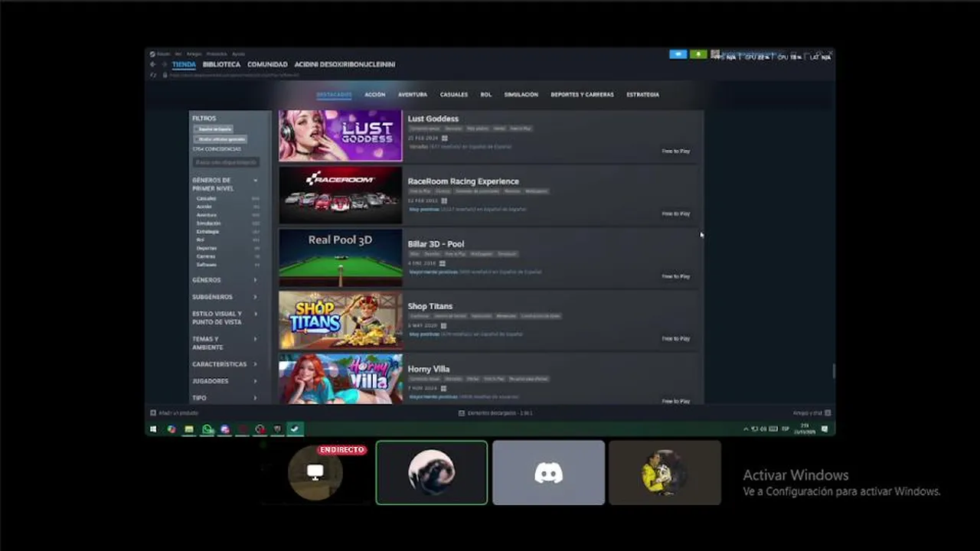
Task: Click the Windows platform icon under Shop Titans
Action: pyautogui.click(x=443, y=326)
